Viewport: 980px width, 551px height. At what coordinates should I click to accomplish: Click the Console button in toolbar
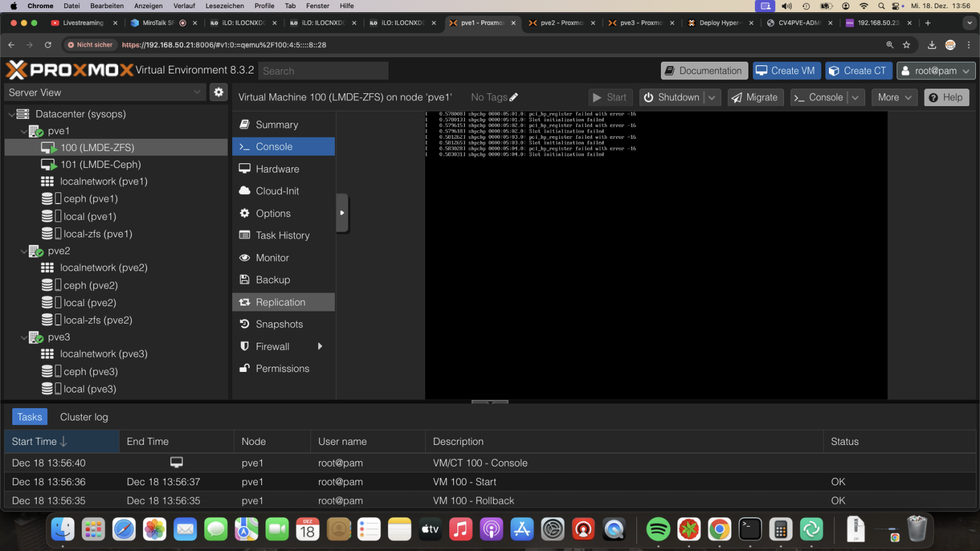click(x=819, y=97)
